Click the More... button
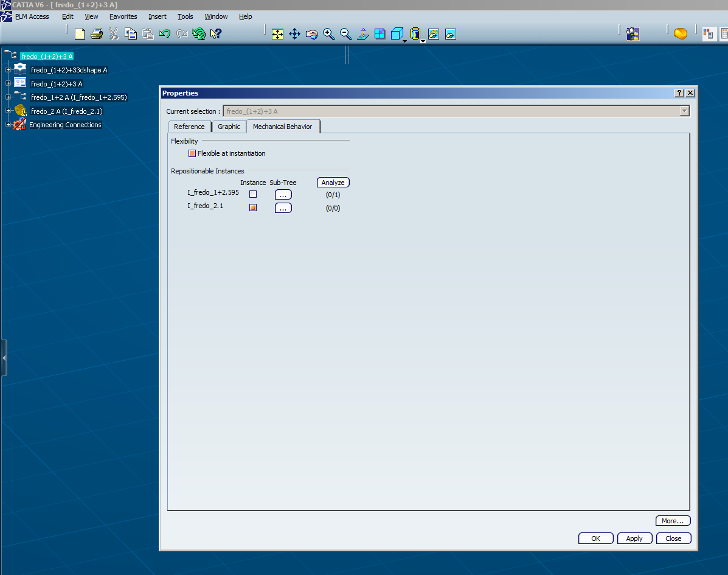 pos(673,521)
